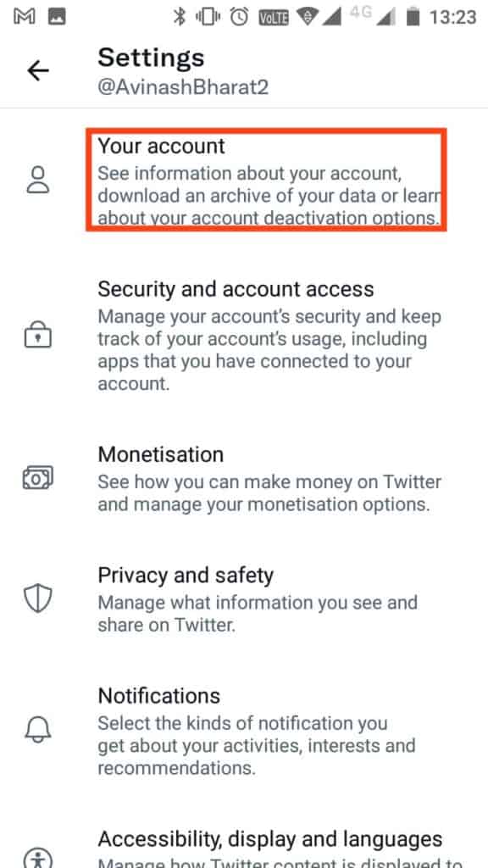Tap the battery icon in status bar
488x868 pixels.
[413, 17]
